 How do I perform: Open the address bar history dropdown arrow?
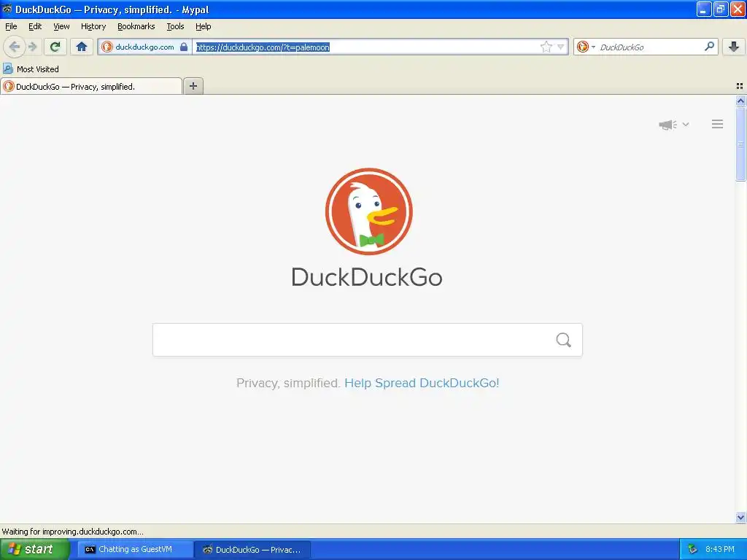pos(561,47)
